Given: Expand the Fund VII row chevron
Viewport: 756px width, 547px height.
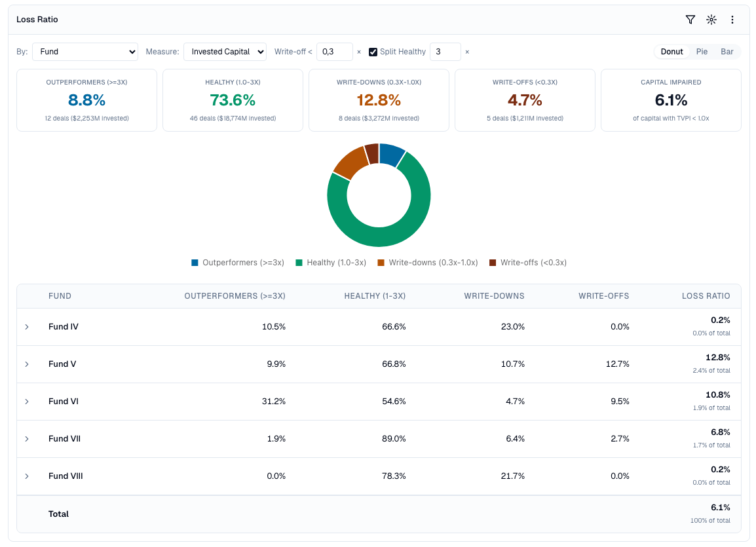Looking at the screenshot, I should 27,439.
